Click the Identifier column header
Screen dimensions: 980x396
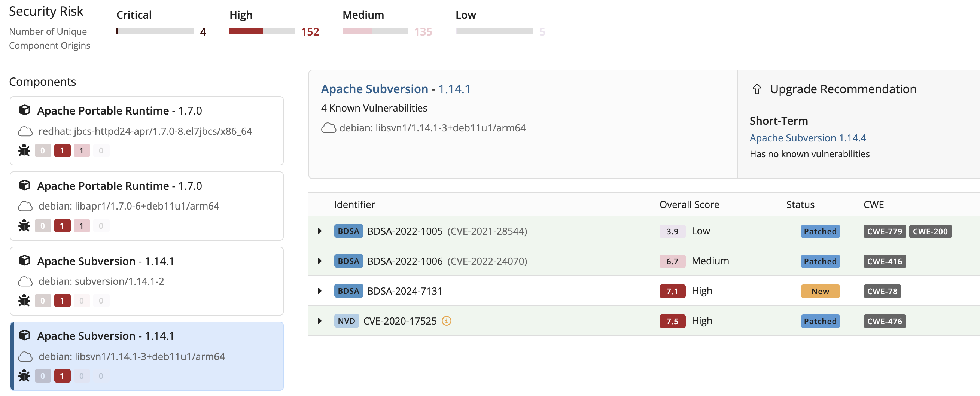(x=354, y=205)
